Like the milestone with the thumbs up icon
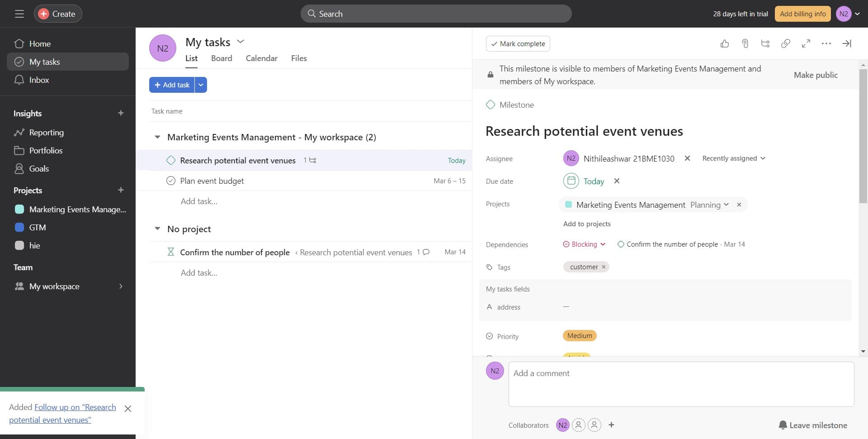Screen dimensions: 868x439 click(724, 43)
